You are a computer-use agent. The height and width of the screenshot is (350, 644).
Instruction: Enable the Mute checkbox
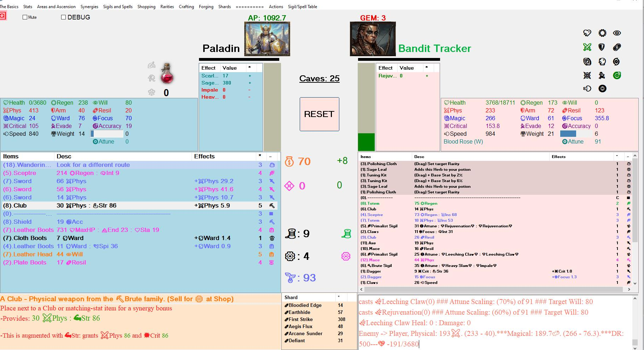(25, 17)
